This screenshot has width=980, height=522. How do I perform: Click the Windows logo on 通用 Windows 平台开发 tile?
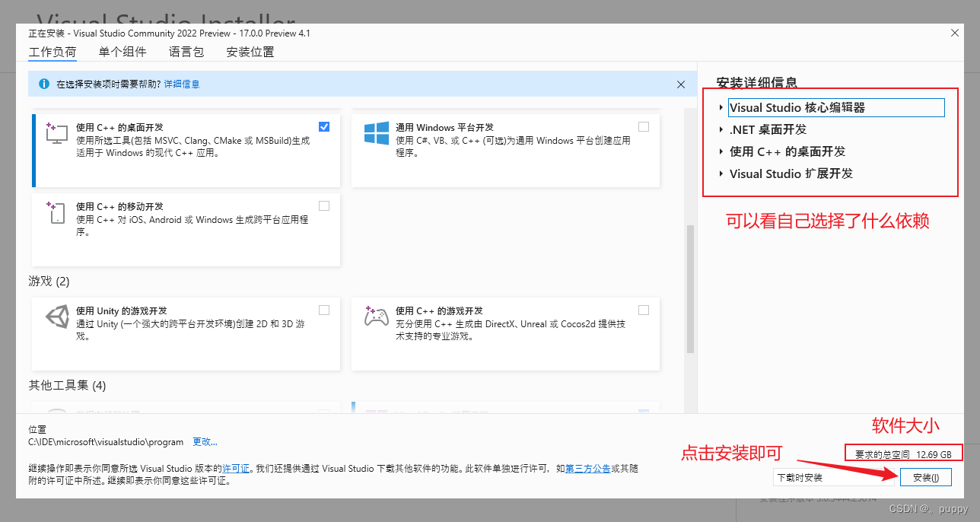376,133
